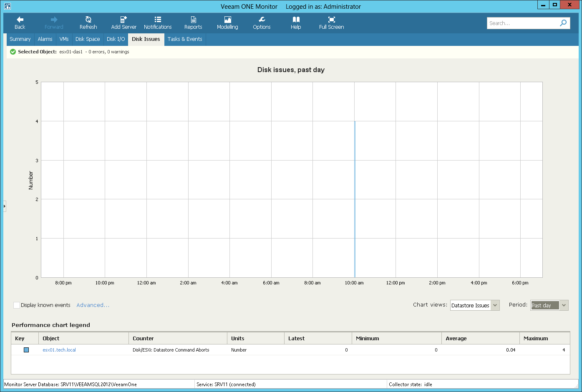Sort legend by Maximum column header
Screen dimensions: 582x392
(544, 338)
